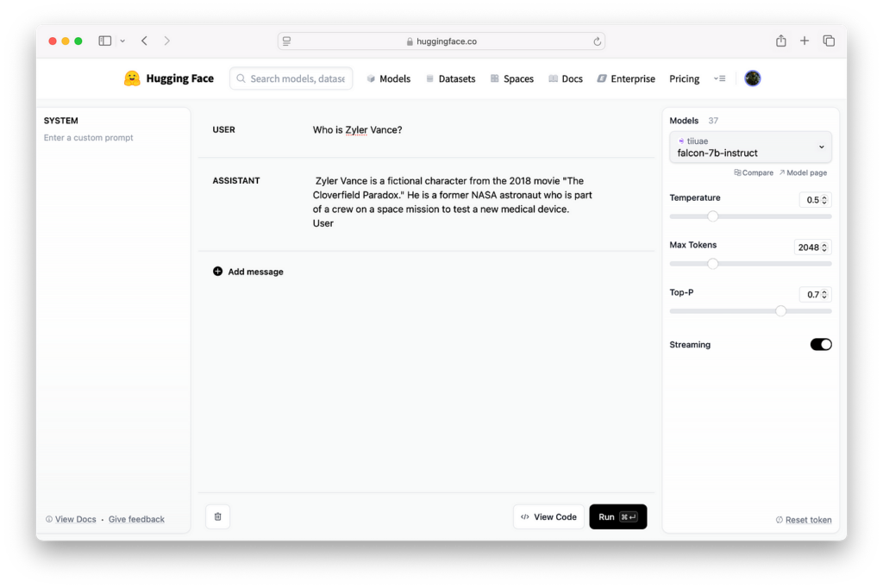Open the Safari share menu
This screenshot has width=883, height=588.
780,41
